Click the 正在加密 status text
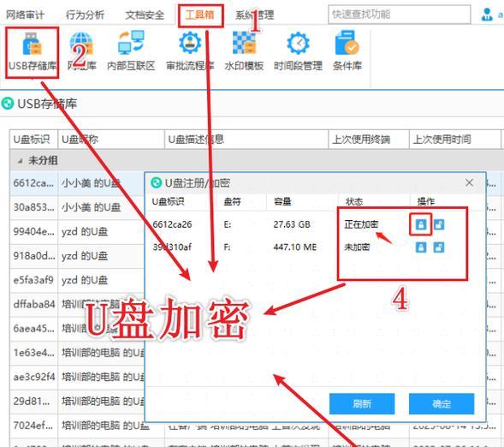The image size is (504, 447). tap(361, 224)
